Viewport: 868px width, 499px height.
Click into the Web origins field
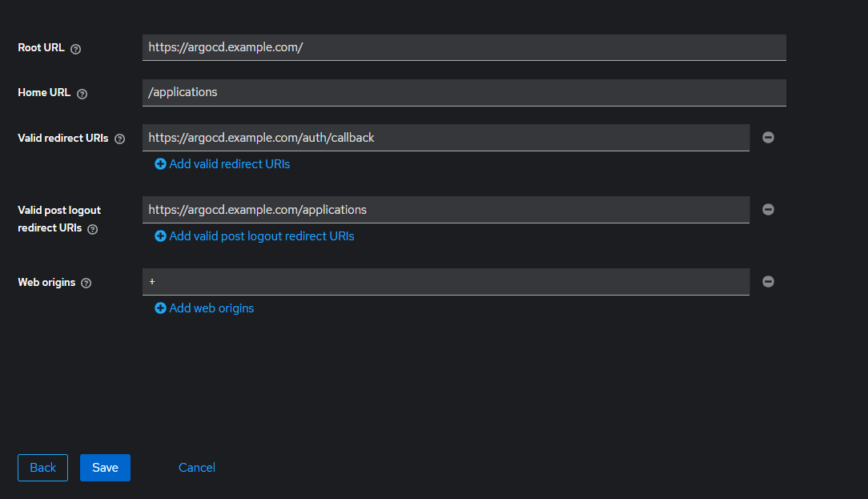tap(445, 282)
